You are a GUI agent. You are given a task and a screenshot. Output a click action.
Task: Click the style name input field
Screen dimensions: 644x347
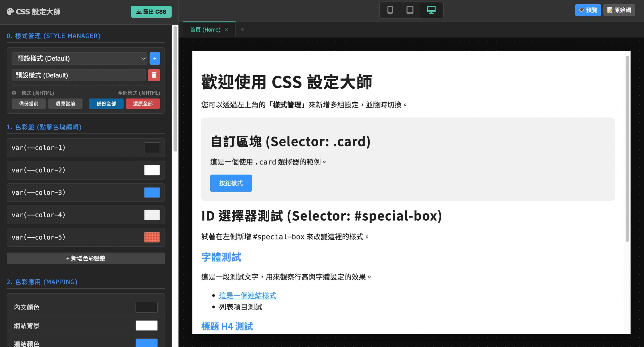point(78,75)
